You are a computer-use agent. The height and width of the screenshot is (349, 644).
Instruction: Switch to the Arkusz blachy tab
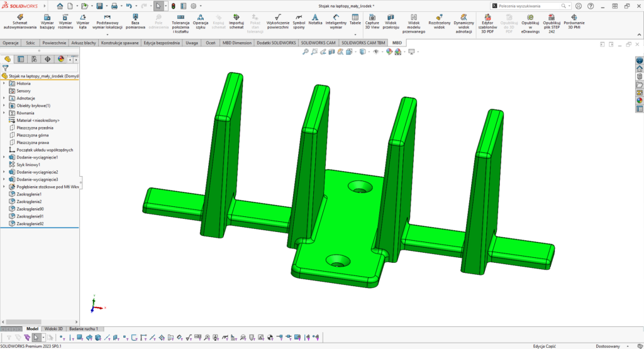82,43
